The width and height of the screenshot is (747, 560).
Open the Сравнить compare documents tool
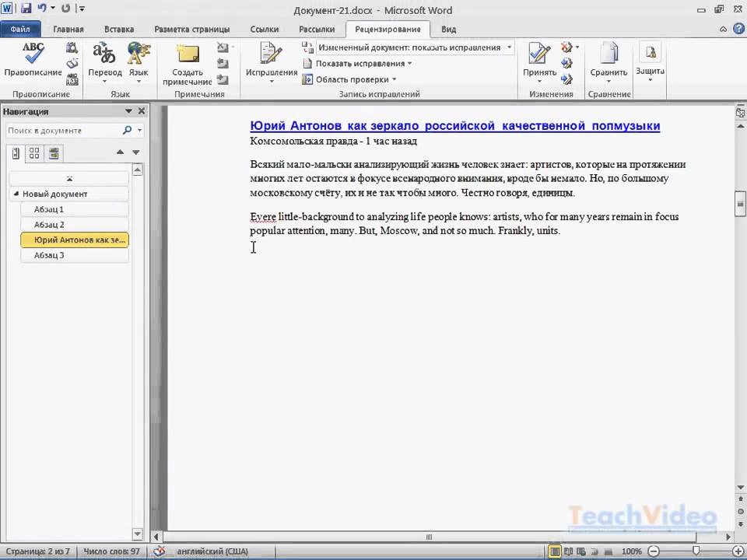608,62
